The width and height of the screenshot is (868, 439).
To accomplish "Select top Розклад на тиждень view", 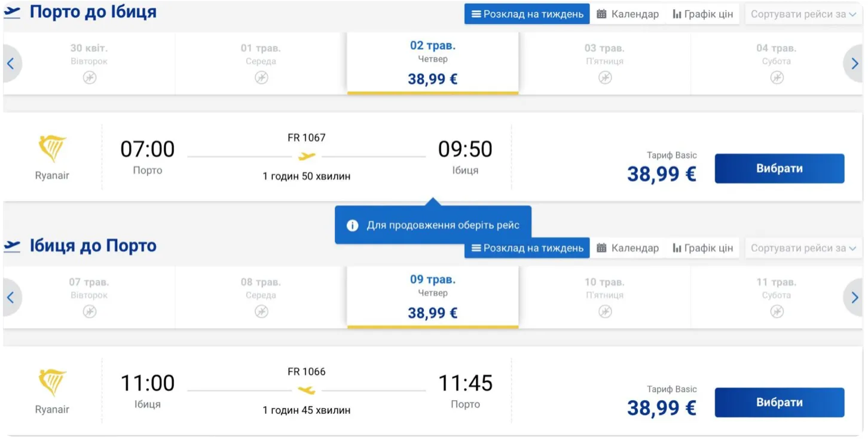I will pyautogui.click(x=527, y=14).
